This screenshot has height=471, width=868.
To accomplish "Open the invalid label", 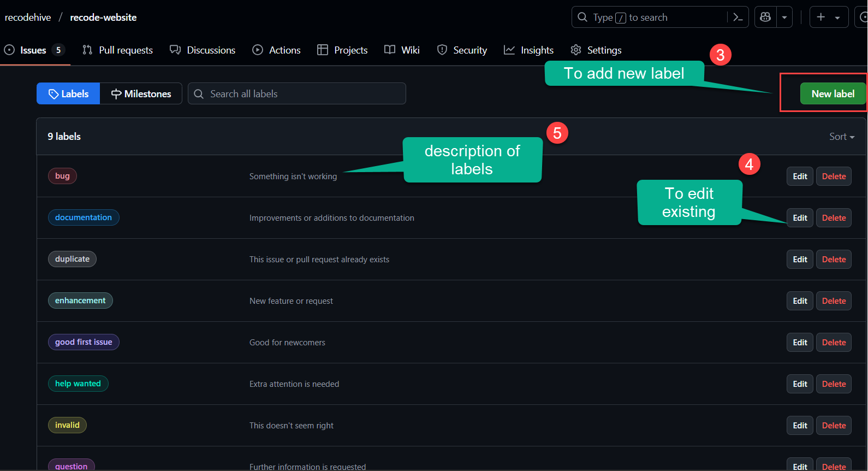I will click(67, 425).
